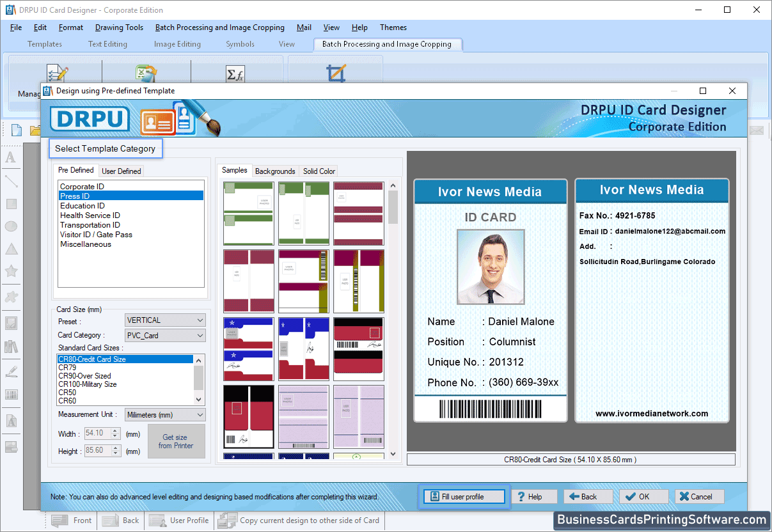
Task: Select the Signature tool in sidebar
Action: pos(11,371)
